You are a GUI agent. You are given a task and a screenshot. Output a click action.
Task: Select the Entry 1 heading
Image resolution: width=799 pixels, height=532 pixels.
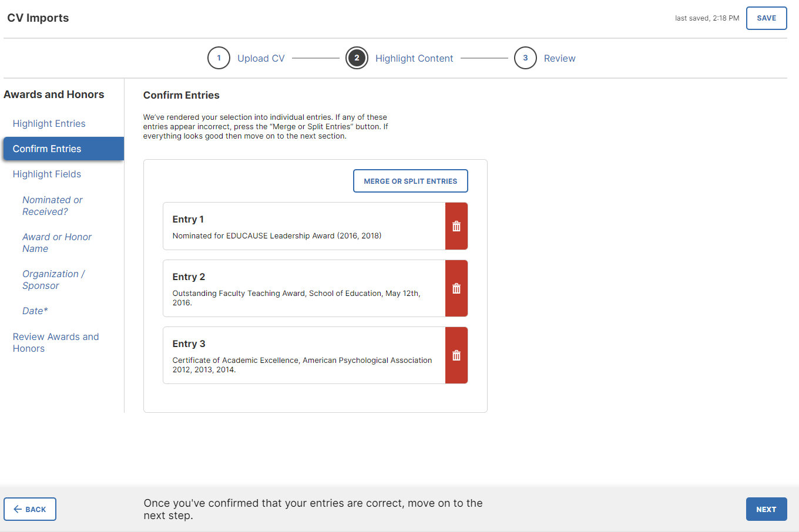tap(188, 219)
